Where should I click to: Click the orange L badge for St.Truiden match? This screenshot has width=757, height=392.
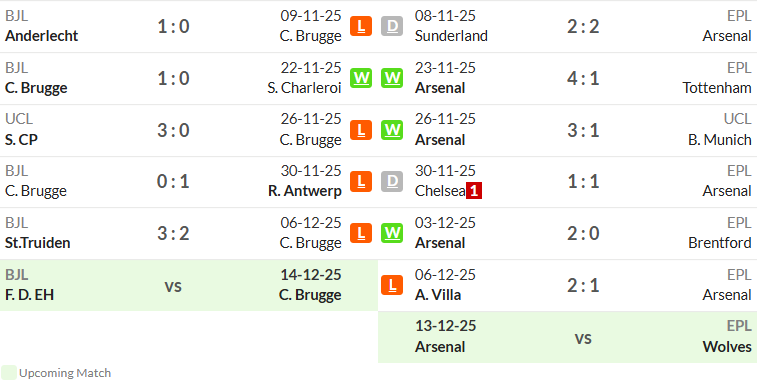[361, 234]
